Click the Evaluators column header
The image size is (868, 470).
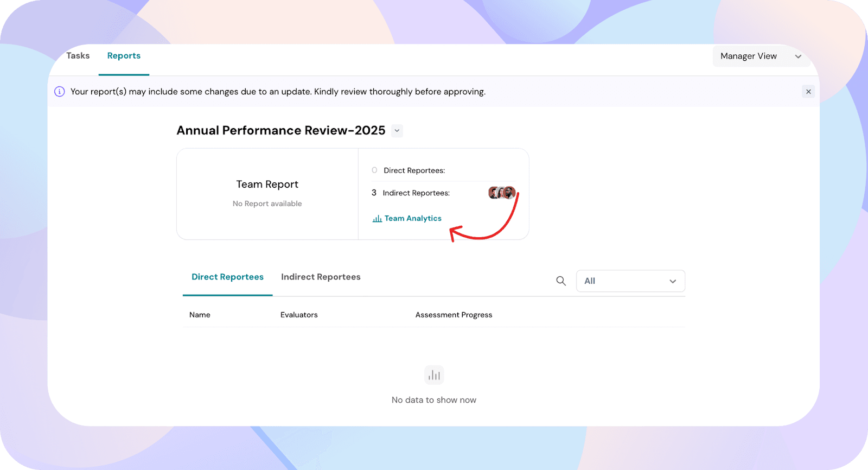coord(299,315)
